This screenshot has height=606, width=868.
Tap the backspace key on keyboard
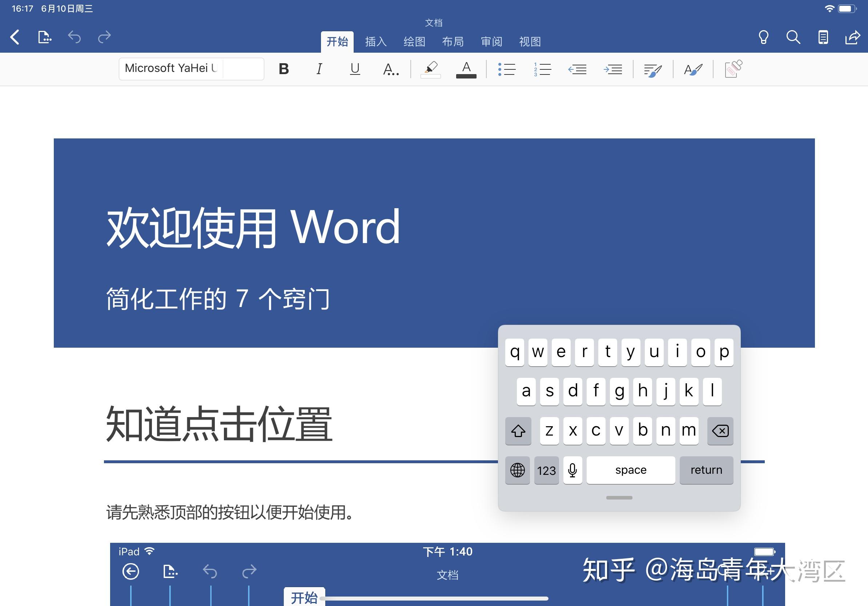[720, 431]
